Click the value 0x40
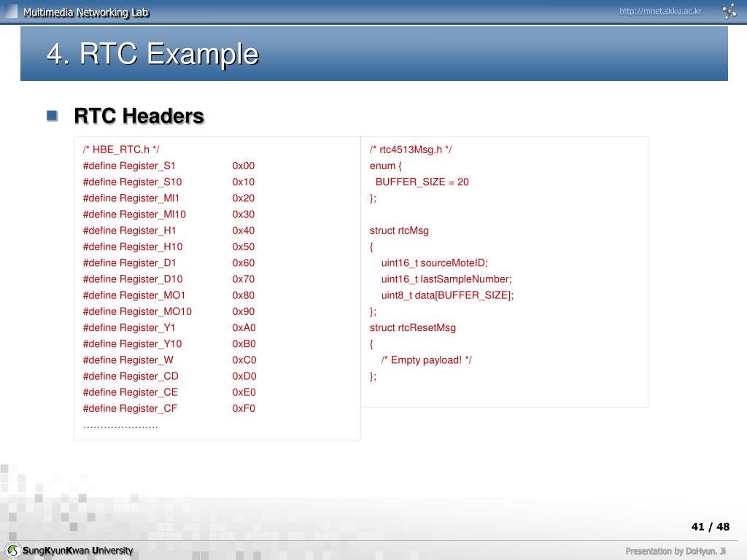Screen dimensions: 747x560 [x=244, y=230]
